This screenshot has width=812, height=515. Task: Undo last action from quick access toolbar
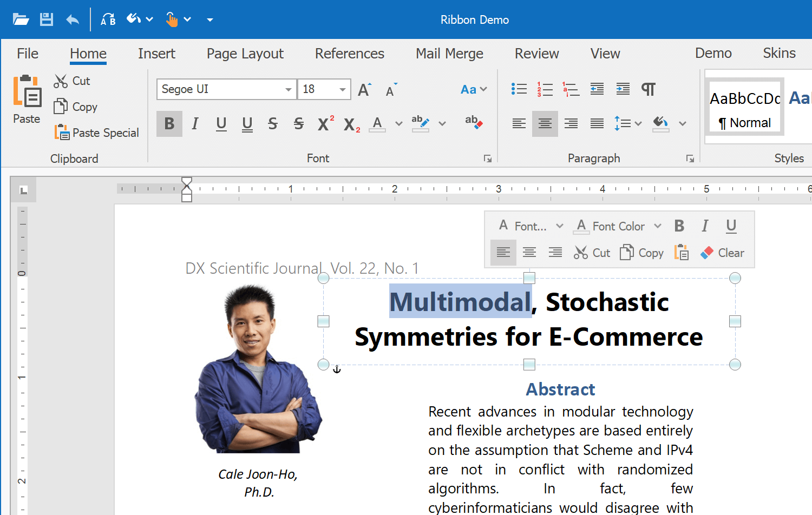72,19
